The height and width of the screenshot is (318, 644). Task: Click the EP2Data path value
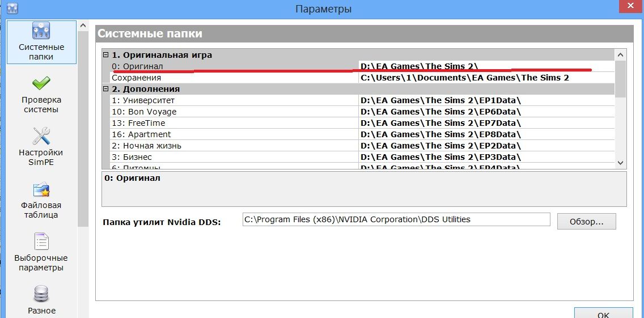point(440,146)
